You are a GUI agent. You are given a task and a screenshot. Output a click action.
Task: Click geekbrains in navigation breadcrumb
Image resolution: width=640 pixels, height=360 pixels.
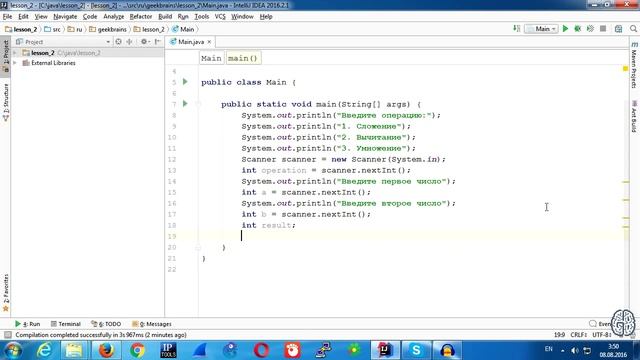pyautogui.click(x=108, y=29)
